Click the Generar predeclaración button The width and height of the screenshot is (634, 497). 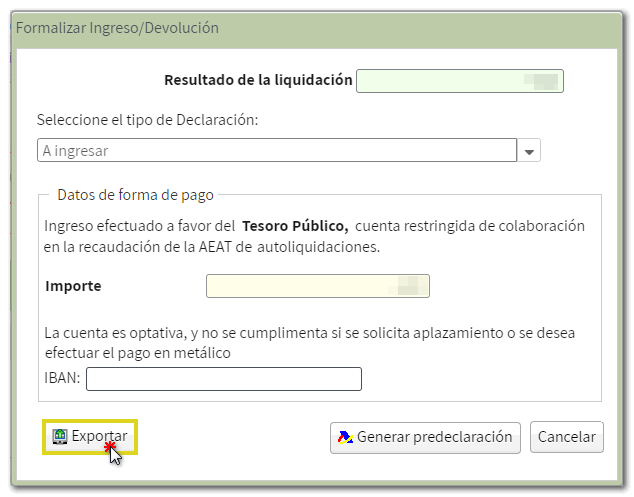[x=426, y=437]
